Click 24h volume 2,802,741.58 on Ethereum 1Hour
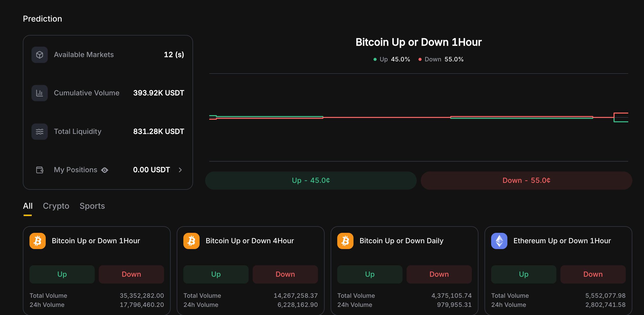The width and height of the screenshot is (644, 315). click(605, 305)
